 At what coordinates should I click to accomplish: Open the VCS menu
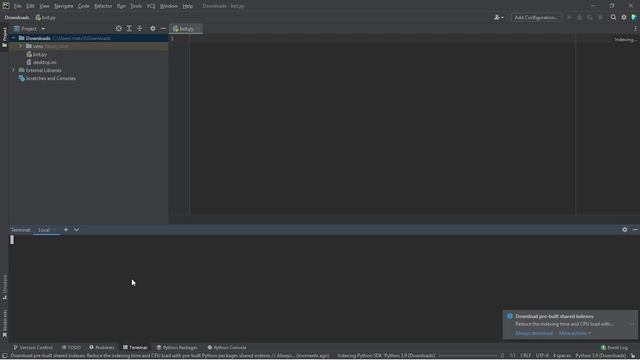151,6
